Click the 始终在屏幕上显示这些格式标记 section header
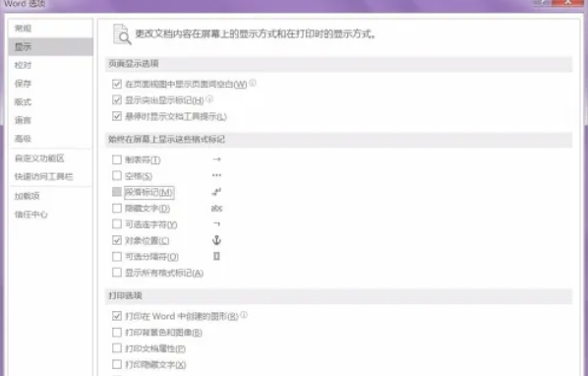Viewport: 588px width, 376px height. [338, 140]
